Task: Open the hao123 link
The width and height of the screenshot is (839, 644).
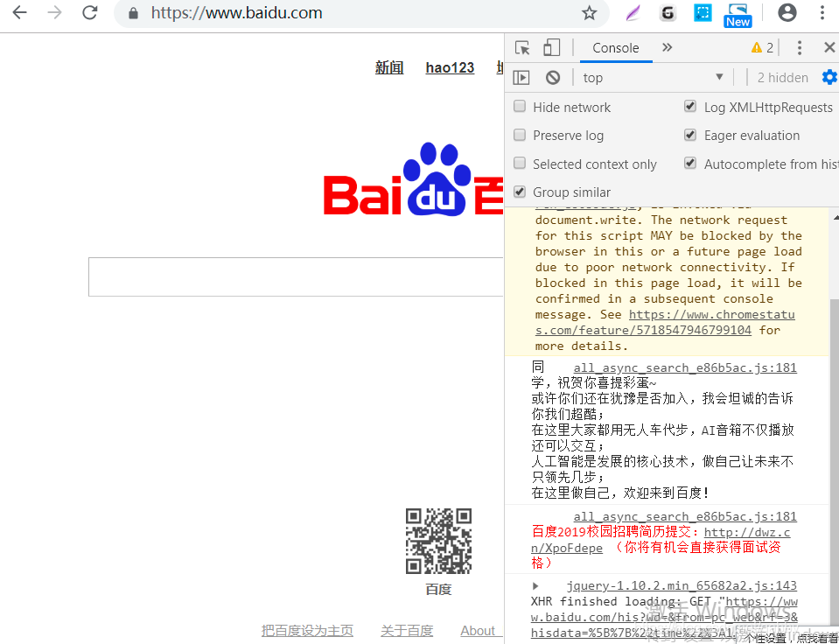Action: [x=450, y=67]
